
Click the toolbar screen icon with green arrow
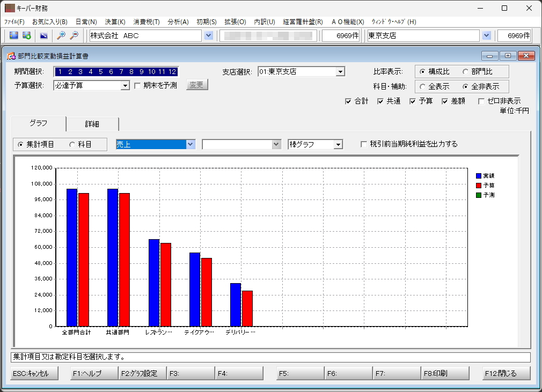(x=27, y=35)
